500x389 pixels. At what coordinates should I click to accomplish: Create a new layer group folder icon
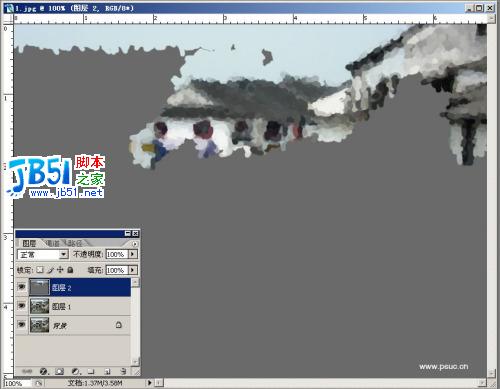(x=91, y=371)
